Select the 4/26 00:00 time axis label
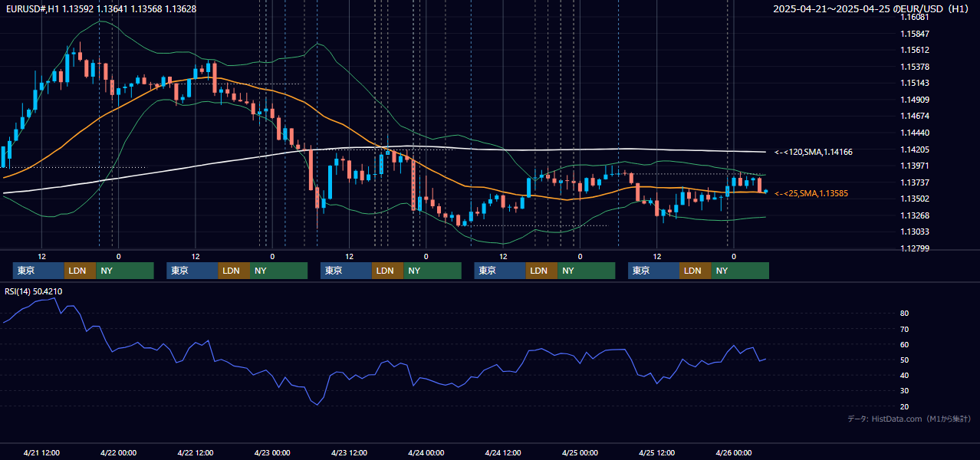 [x=734, y=453]
